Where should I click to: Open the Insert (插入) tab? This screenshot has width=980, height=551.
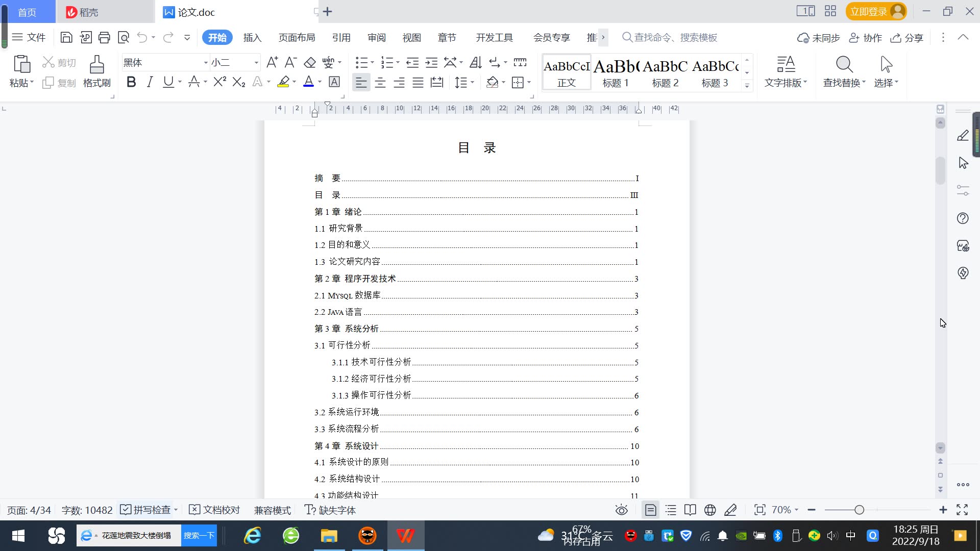point(252,37)
